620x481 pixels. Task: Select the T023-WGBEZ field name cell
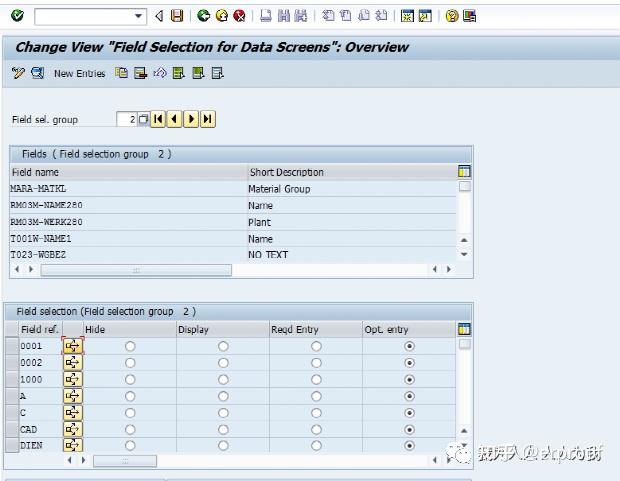[129, 255]
